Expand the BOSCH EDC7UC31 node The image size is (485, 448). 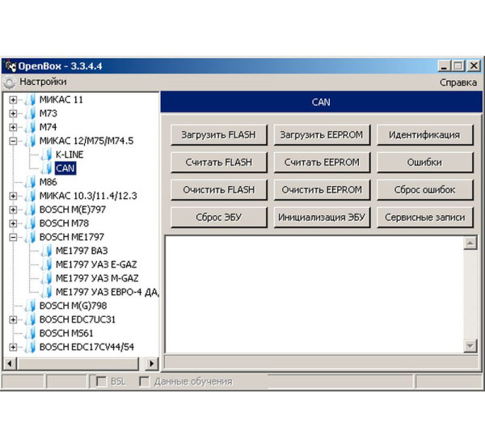click(x=13, y=319)
